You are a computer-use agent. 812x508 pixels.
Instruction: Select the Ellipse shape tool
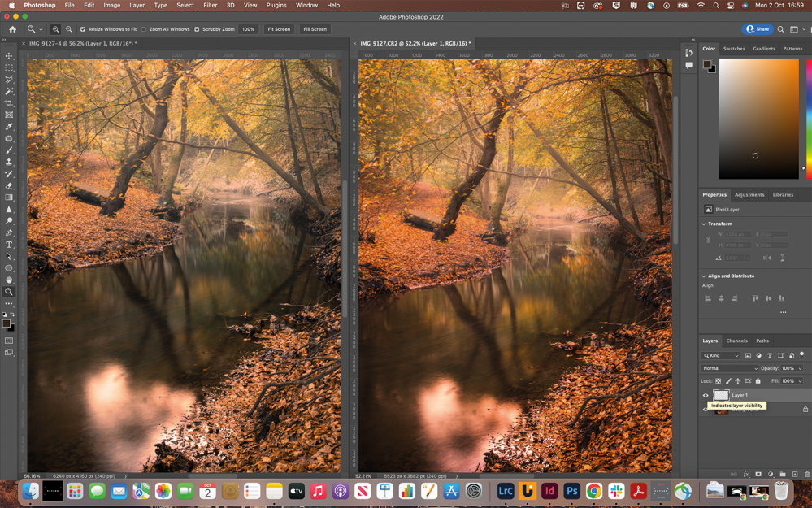(9, 268)
